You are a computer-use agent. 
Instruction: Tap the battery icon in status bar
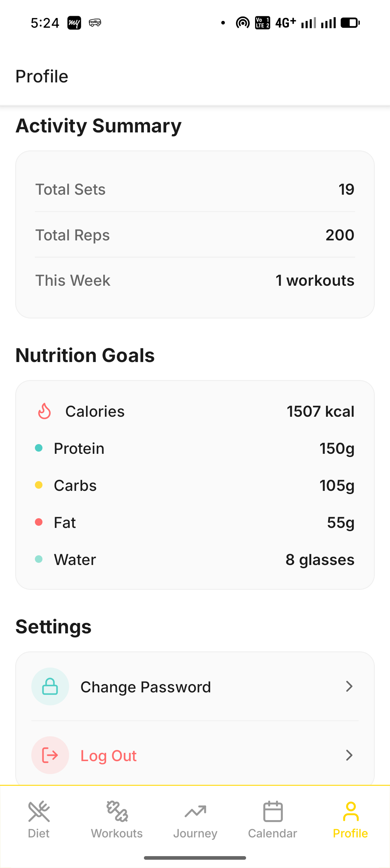coord(350,23)
